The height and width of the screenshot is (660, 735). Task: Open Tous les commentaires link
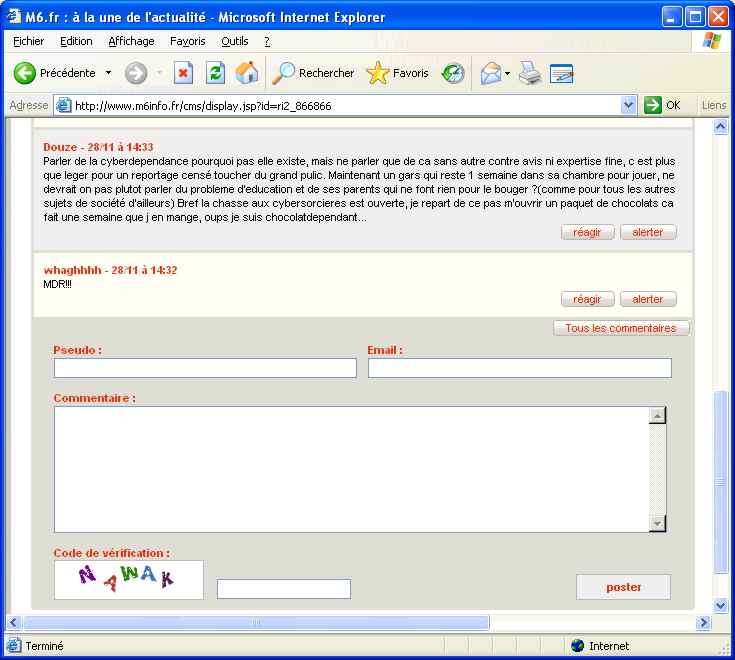coord(621,328)
